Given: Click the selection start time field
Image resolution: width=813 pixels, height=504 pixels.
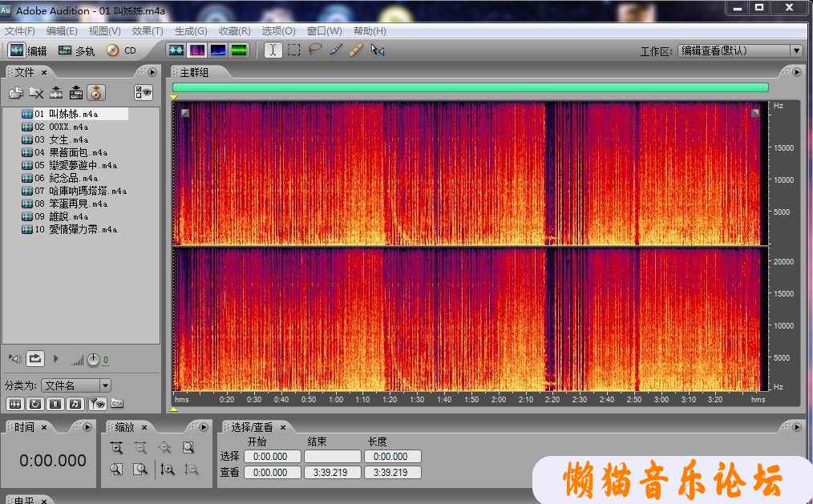Looking at the screenshot, I should pos(272,456).
